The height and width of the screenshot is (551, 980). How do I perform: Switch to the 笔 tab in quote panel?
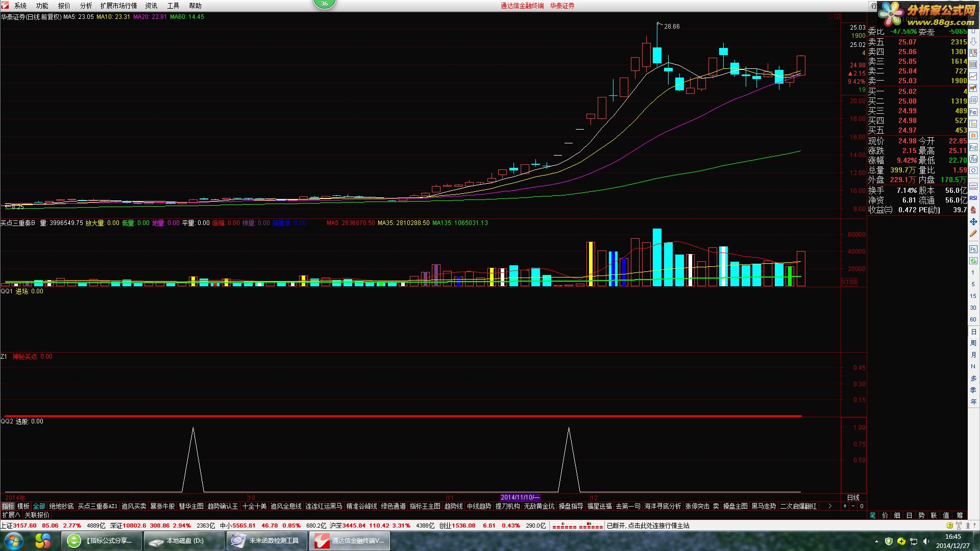click(x=872, y=515)
